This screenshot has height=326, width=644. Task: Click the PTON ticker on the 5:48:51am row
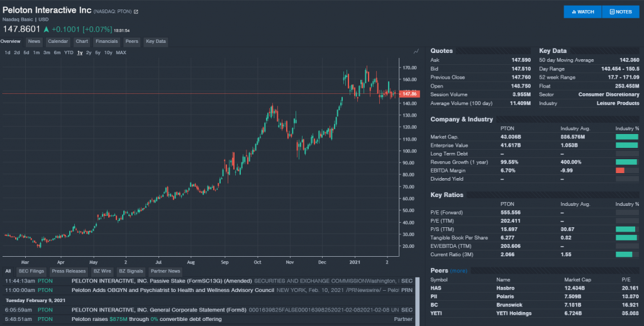(x=45, y=319)
